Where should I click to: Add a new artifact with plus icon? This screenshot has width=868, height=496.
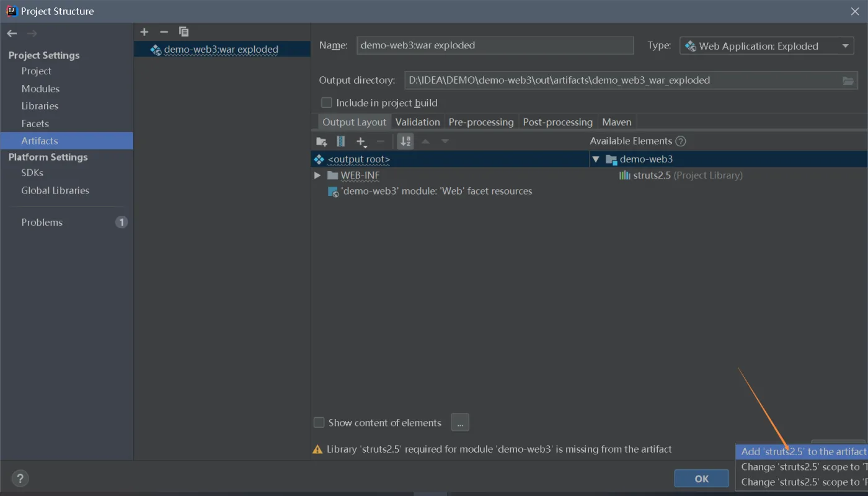click(144, 32)
